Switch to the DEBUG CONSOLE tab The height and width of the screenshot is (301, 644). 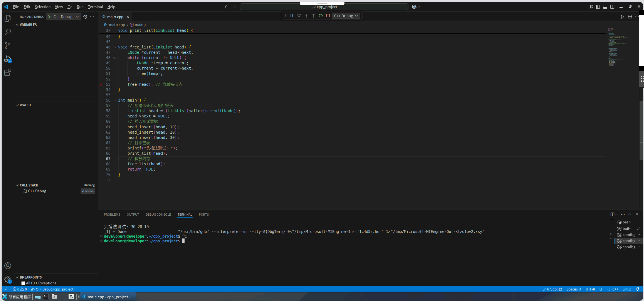click(158, 215)
